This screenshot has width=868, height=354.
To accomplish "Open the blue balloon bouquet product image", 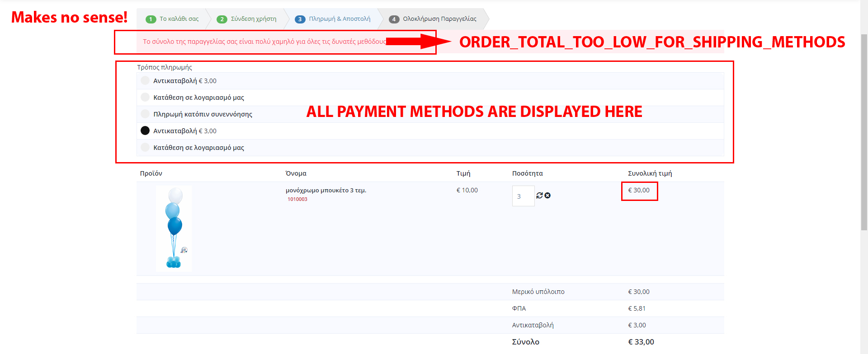I will tap(174, 228).
